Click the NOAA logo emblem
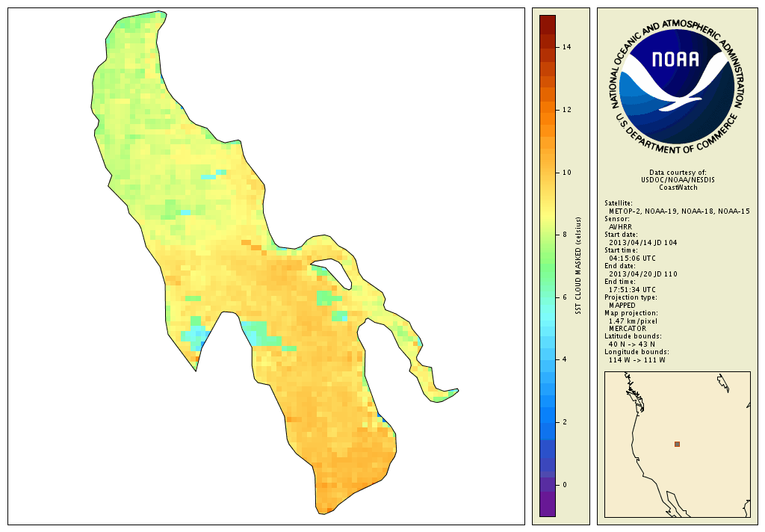The height and width of the screenshot is (532, 765). 677,87
